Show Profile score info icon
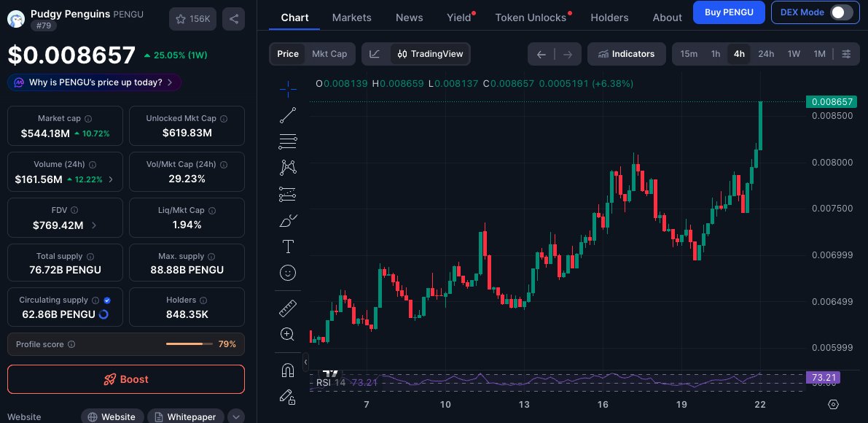The width and height of the screenshot is (868, 423). pos(71,344)
